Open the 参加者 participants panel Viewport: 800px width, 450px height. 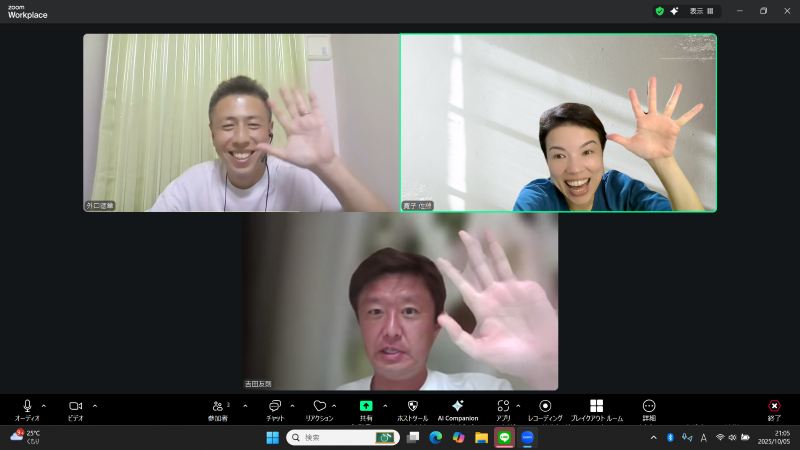pyautogui.click(x=219, y=406)
